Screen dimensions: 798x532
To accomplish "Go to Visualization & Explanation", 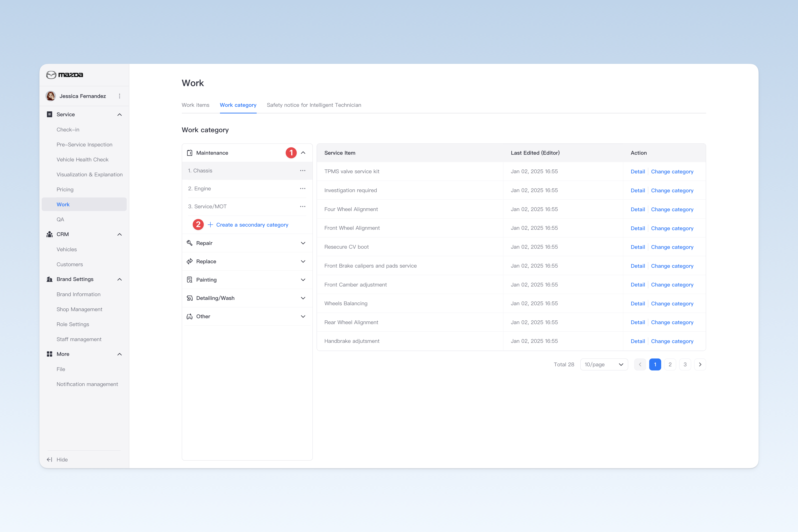I will point(90,174).
